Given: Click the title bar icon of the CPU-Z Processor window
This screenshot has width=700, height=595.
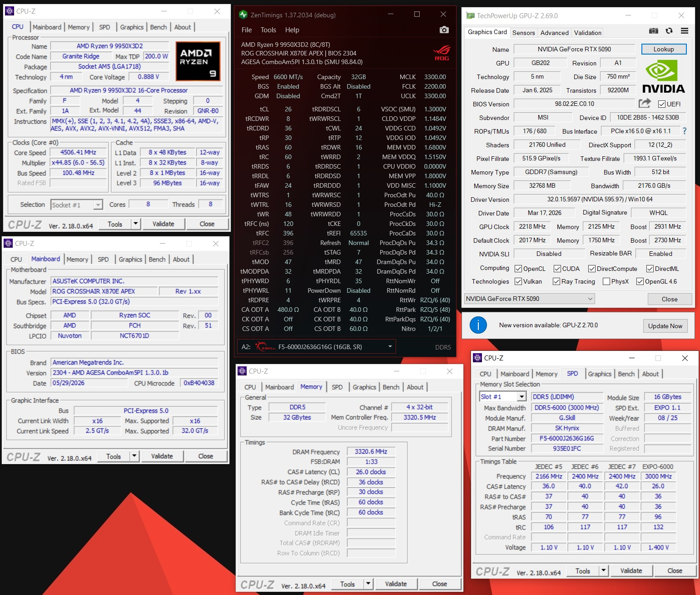Looking at the screenshot, I should coord(9,11).
